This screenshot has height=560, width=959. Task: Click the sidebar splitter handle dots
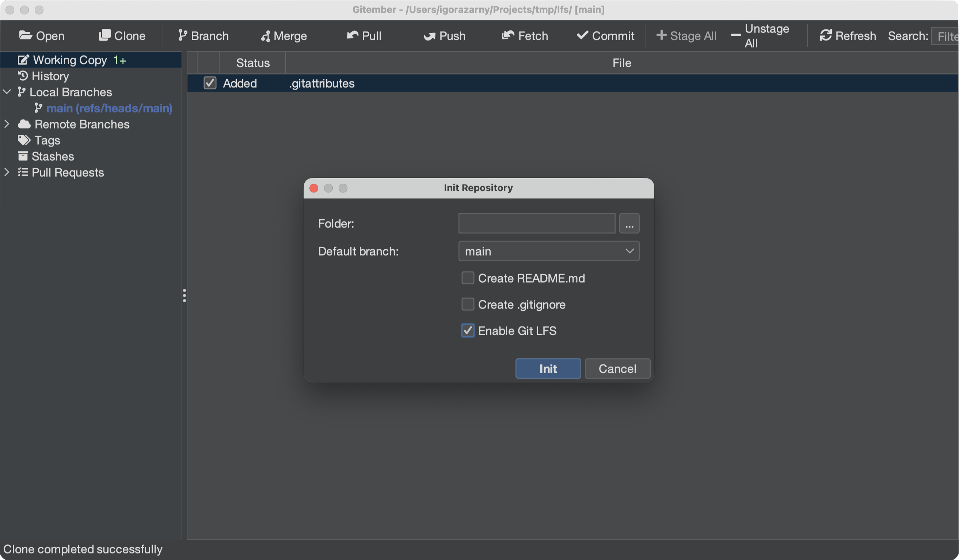[184, 295]
